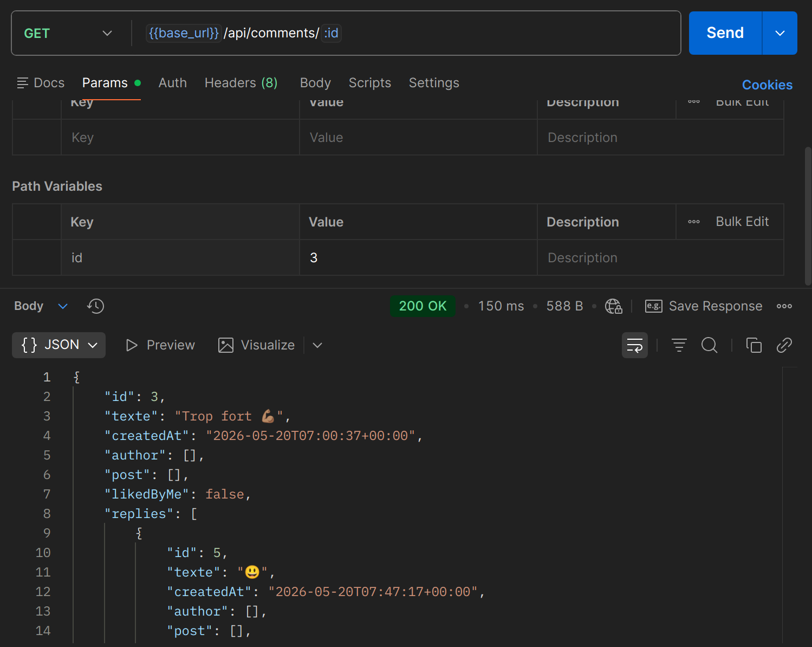Switch to the Auth tab
The width and height of the screenshot is (812, 647).
(172, 83)
